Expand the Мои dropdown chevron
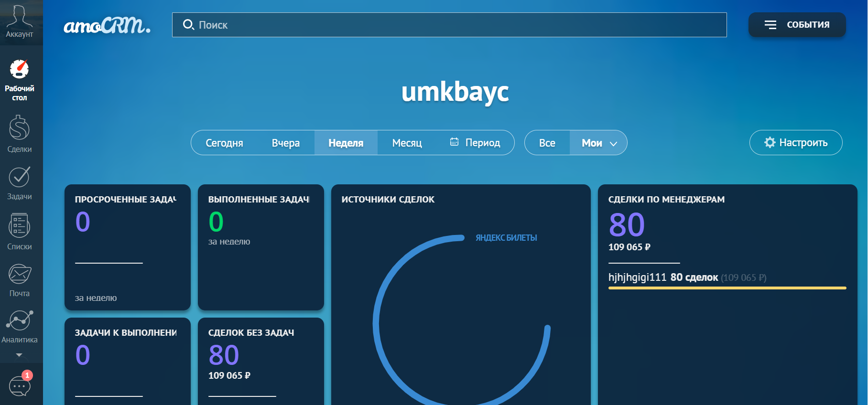The image size is (868, 405). (614, 143)
